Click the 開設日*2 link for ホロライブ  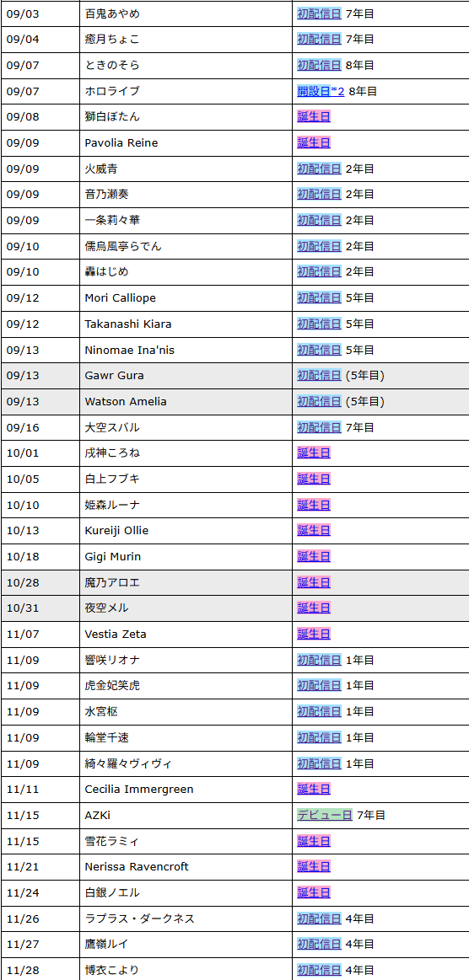(x=321, y=91)
